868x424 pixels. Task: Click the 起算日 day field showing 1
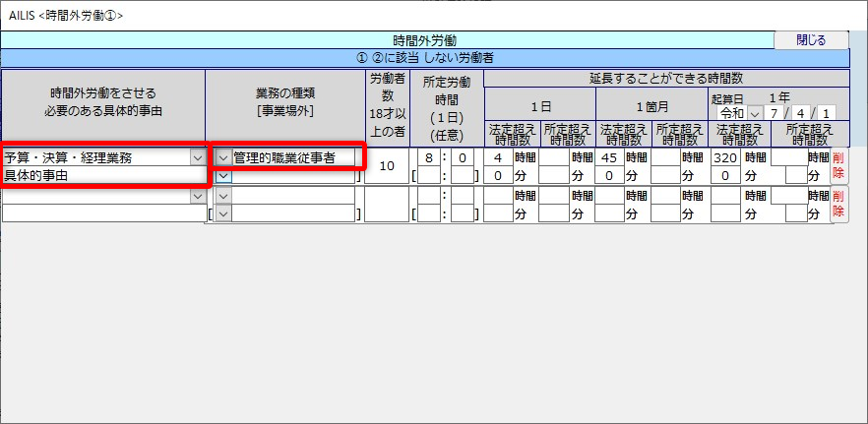tap(827, 112)
